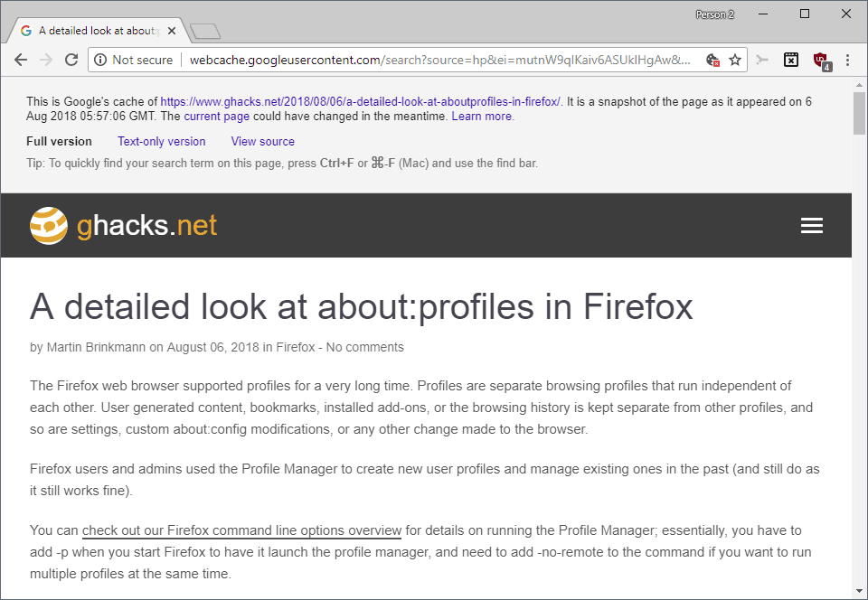Screen dimensions: 868x600
Task: Click the address bar URL field
Action: coord(440,60)
